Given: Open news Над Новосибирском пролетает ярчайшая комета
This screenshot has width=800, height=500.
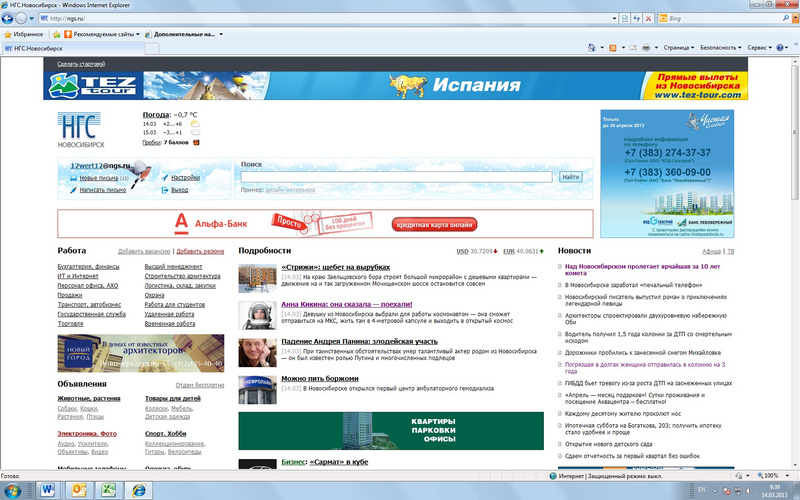Looking at the screenshot, I should click(642, 269).
